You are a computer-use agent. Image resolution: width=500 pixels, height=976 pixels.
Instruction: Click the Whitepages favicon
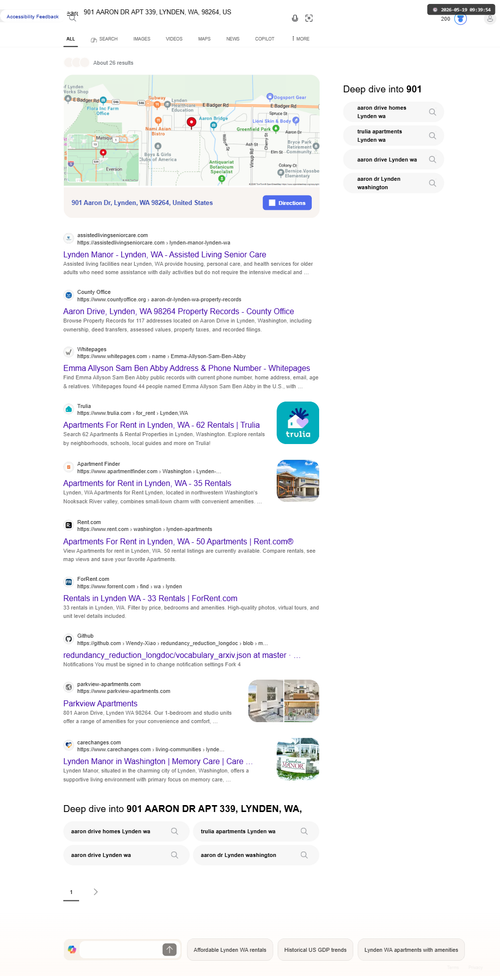click(68, 353)
